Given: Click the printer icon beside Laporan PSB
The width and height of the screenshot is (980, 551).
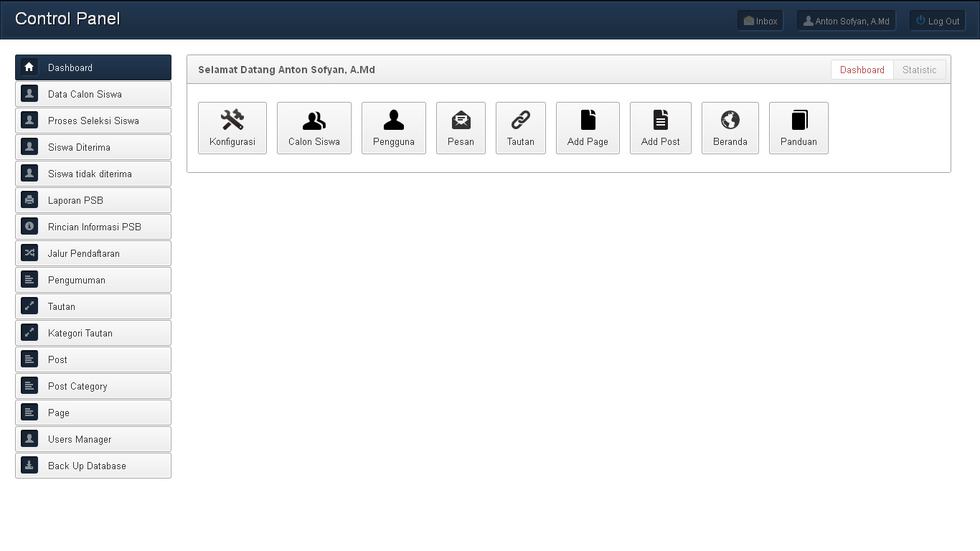Looking at the screenshot, I should (29, 200).
